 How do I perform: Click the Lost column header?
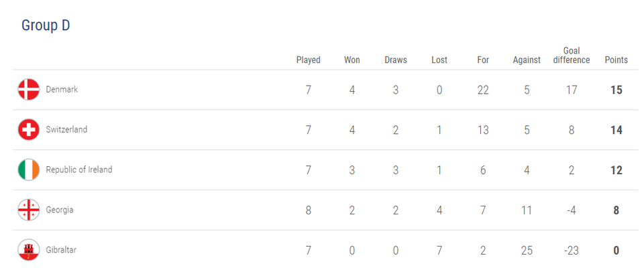tap(439, 60)
